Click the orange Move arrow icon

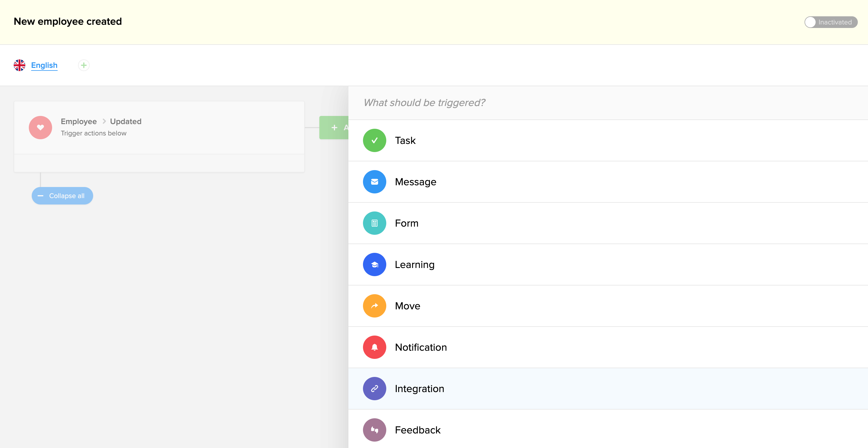374,306
